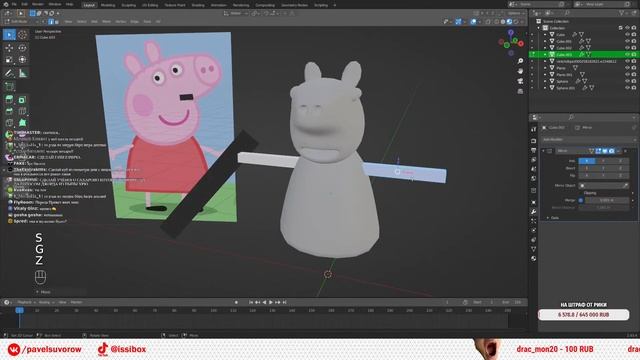Switch to the UV Editing workspace tab

click(150, 5)
